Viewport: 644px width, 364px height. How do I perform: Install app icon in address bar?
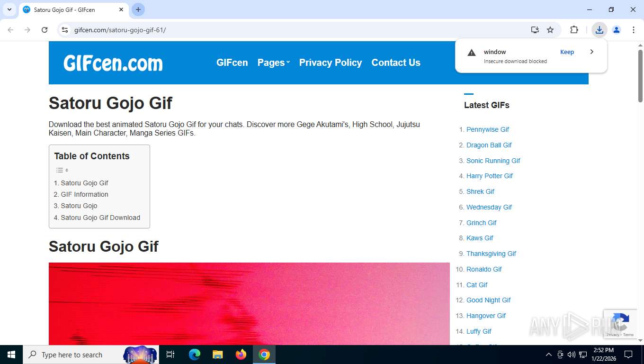coord(535,30)
